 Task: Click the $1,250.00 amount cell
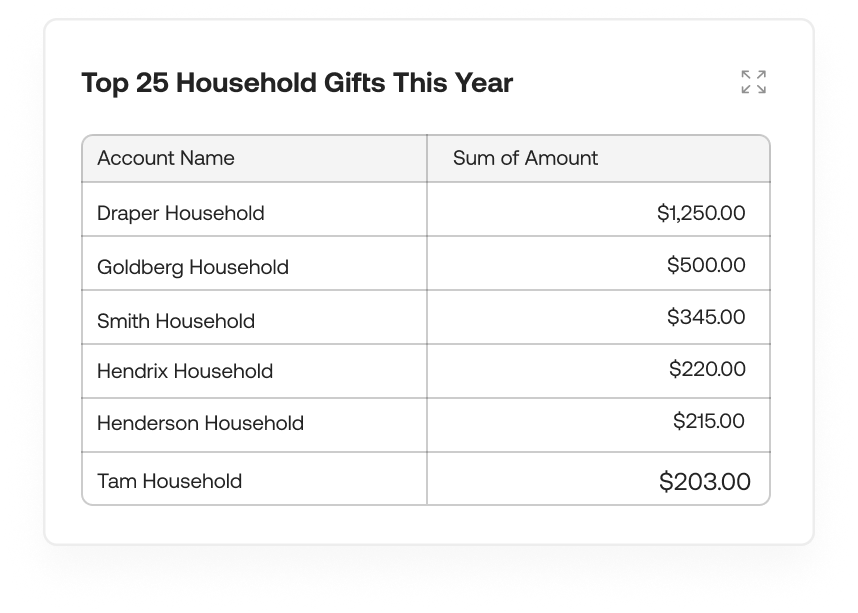tap(701, 213)
